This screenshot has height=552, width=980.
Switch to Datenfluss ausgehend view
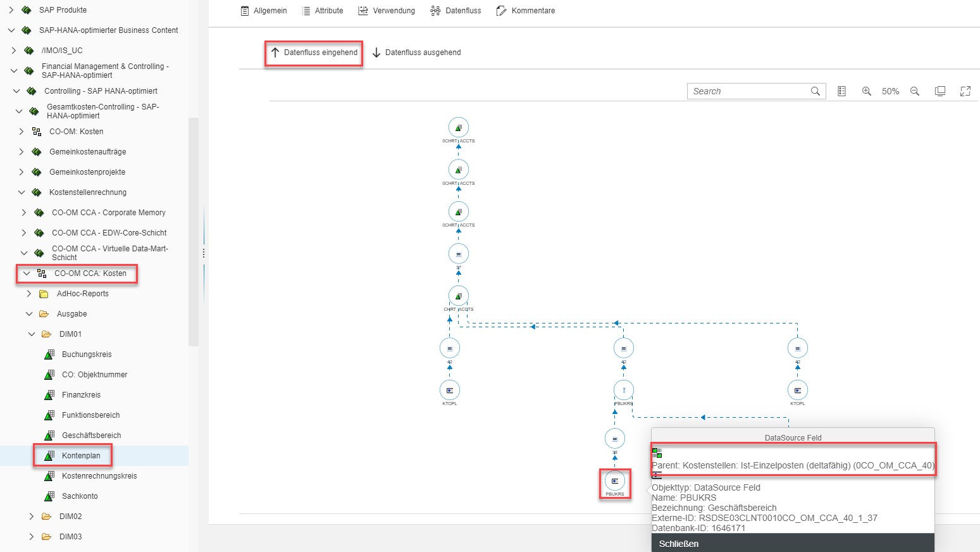tap(416, 53)
